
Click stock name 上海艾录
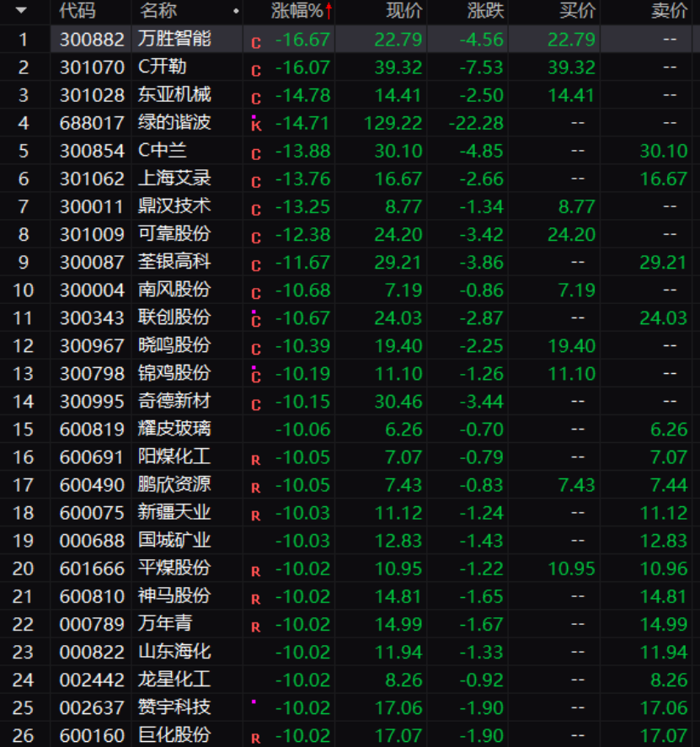click(174, 179)
